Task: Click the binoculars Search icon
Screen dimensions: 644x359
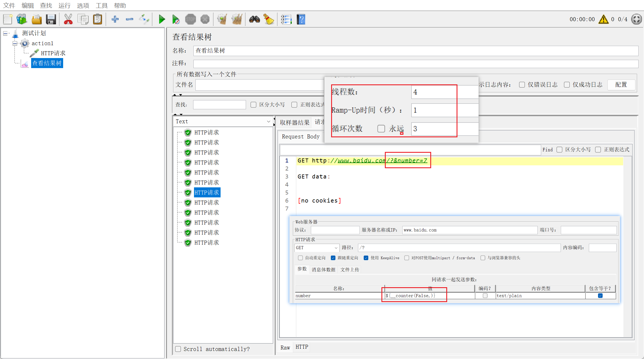Action: 254,19
